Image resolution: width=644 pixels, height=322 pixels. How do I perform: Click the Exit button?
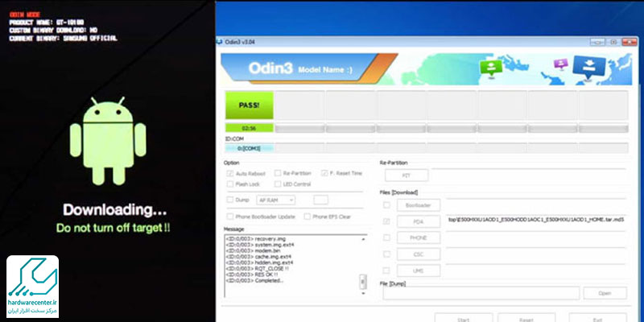[597, 318]
